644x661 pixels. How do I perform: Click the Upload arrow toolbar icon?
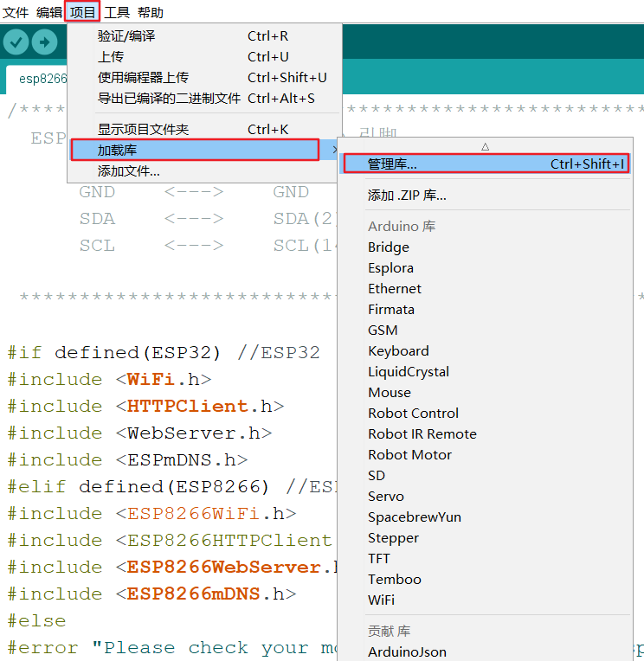[44, 42]
